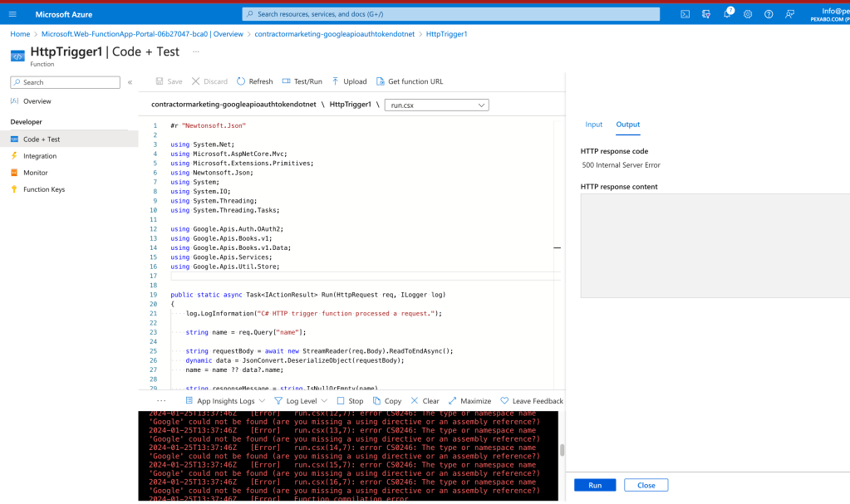Open the Help question mark icon
This screenshot has height=504, width=850.
pyautogui.click(x=769, y=14)
